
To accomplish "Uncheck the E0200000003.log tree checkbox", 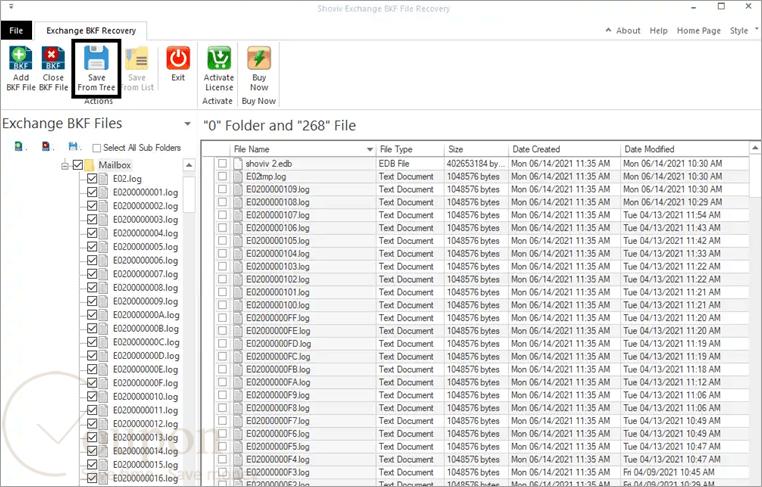I will coord(92,219).
